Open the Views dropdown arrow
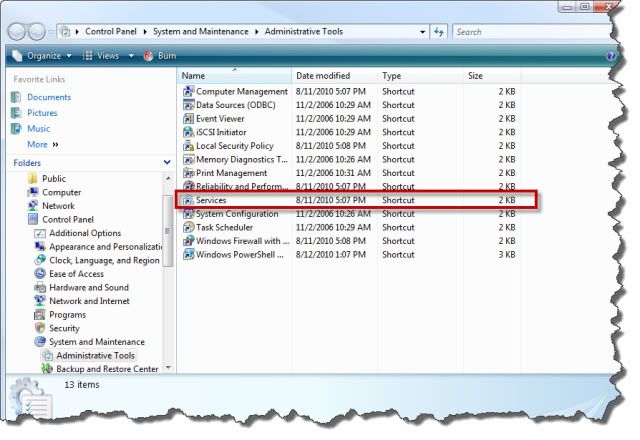 [x=131, y=56]
